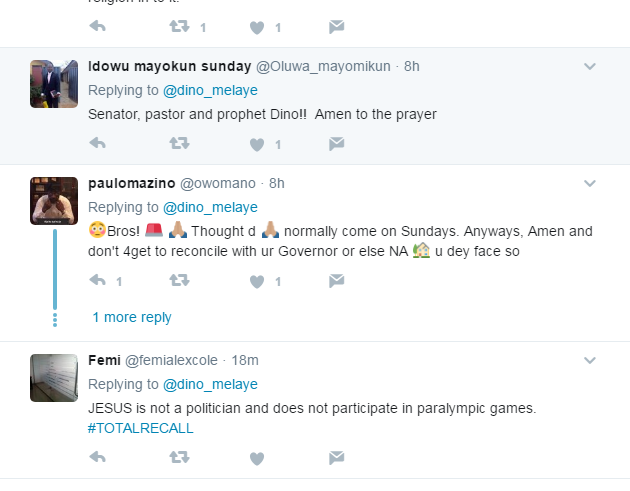Direct message Idowu mayokun sunday's tweet
The image size is (630, 491).
pyautogui.click(x=337, y=144)
